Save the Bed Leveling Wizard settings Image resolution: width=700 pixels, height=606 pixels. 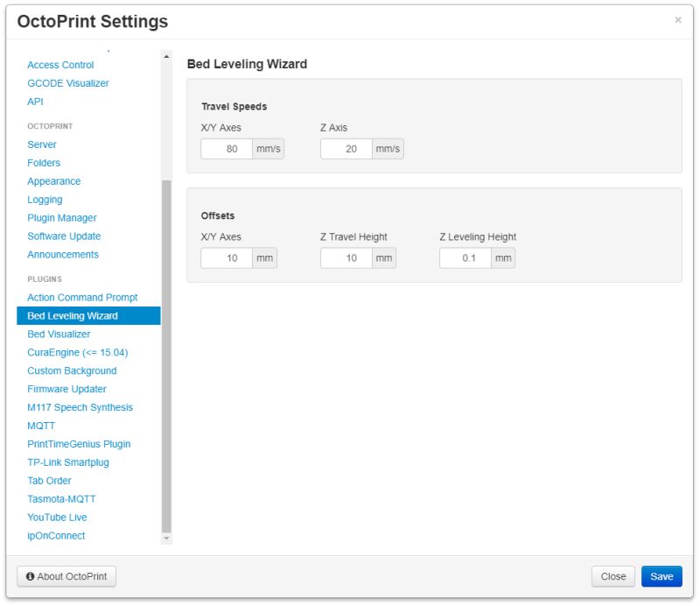tap(661, 576)
